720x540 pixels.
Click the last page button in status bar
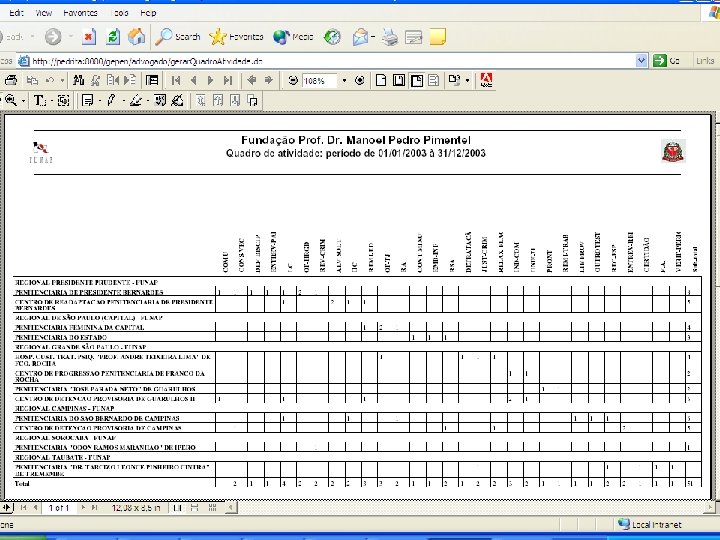[94, 507]
